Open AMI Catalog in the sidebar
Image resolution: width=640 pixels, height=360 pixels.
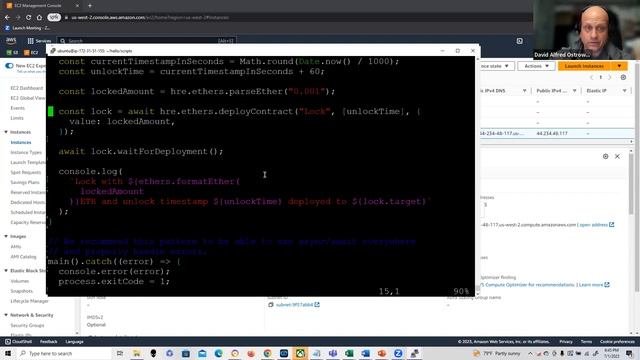[23, 257]
